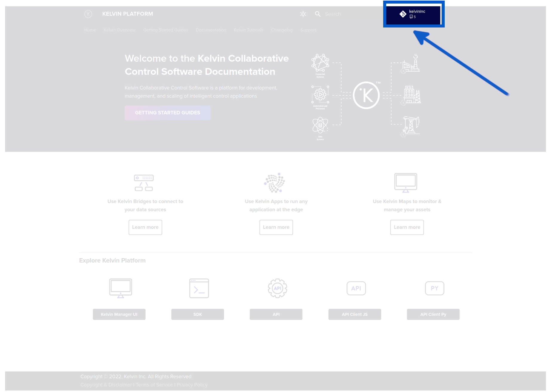Click the Getting Started Guides button
Image resolution: width=551 pixels, height=392 pixels.
(167, 113)
